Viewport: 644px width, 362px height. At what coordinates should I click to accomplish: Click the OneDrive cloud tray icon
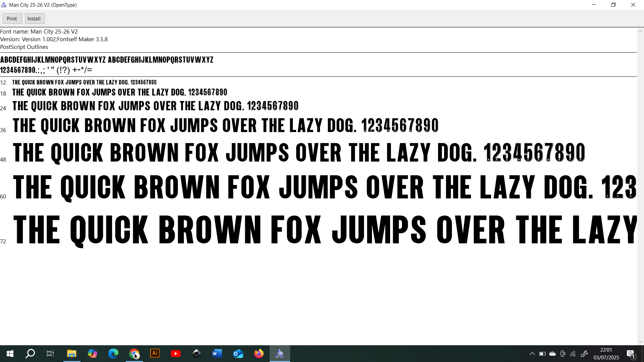click(552, 354)
